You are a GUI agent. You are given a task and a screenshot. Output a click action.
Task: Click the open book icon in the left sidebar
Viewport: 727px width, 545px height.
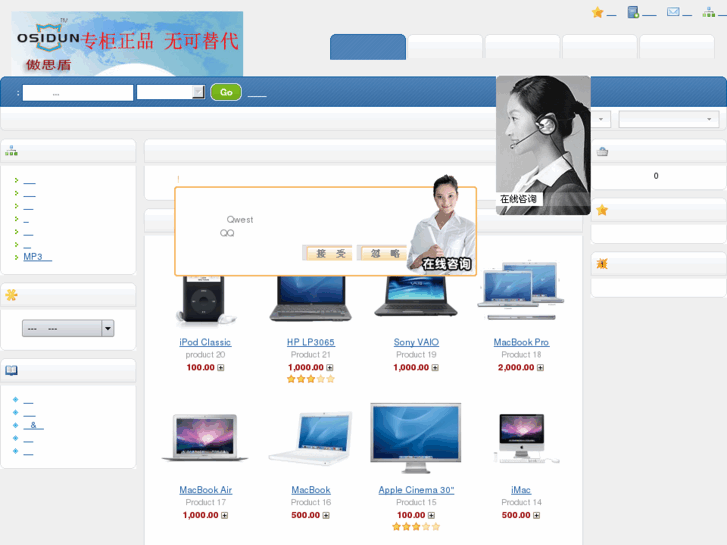(11, 371)
